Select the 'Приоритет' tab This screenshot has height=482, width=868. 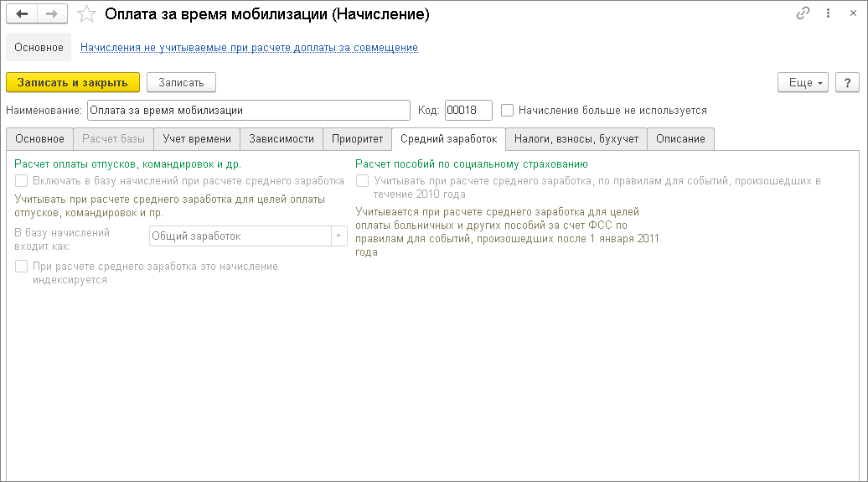(357, 139)
